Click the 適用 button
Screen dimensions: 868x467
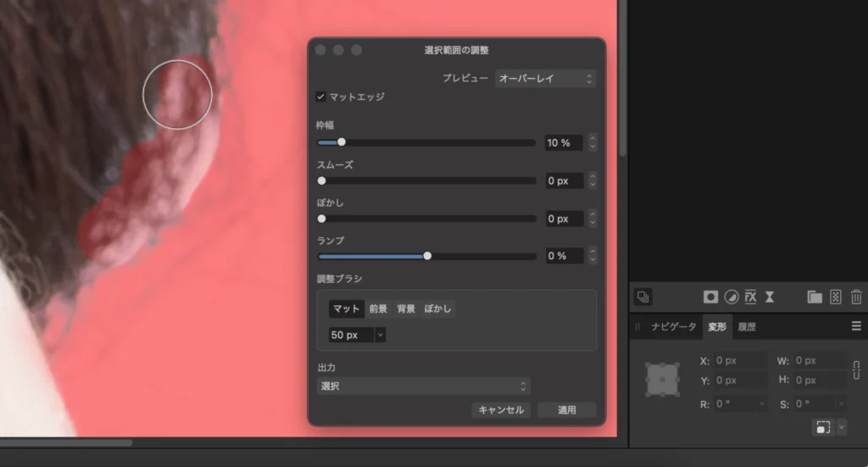(x=566, y=410)
